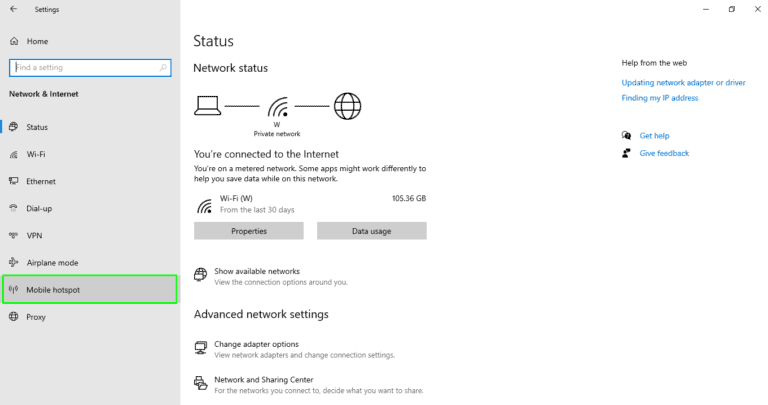Click the Airplane mode icon in the sidebar
The image size is (768, 405).
[14, 262]
